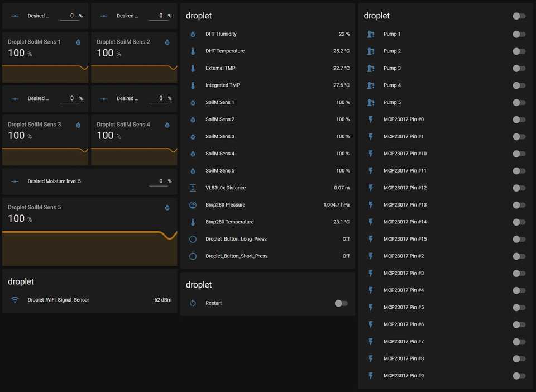Click the MCP23017 Pin #0 lightning icon
The width and height of the screenshot is (536, 392).
click(370, 119)
